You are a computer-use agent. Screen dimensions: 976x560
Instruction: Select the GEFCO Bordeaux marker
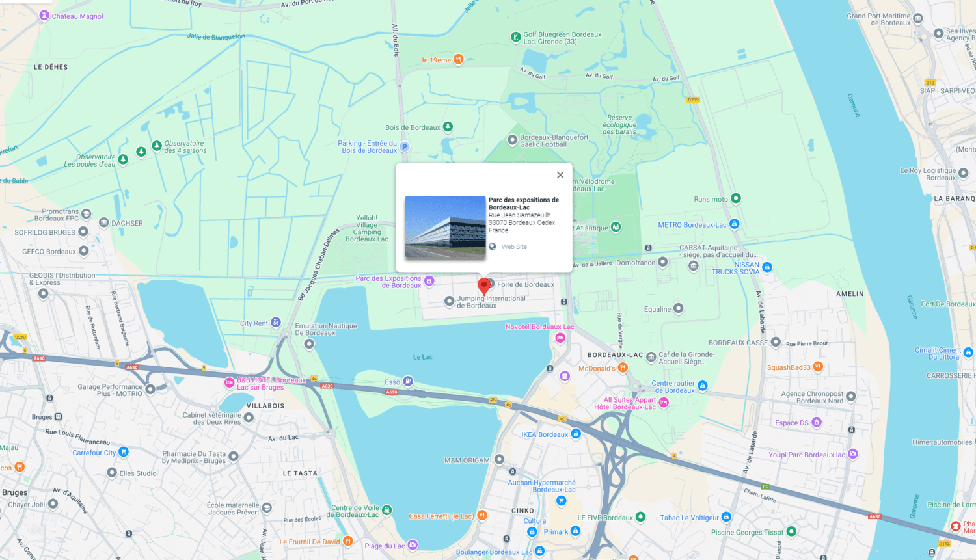83,251
